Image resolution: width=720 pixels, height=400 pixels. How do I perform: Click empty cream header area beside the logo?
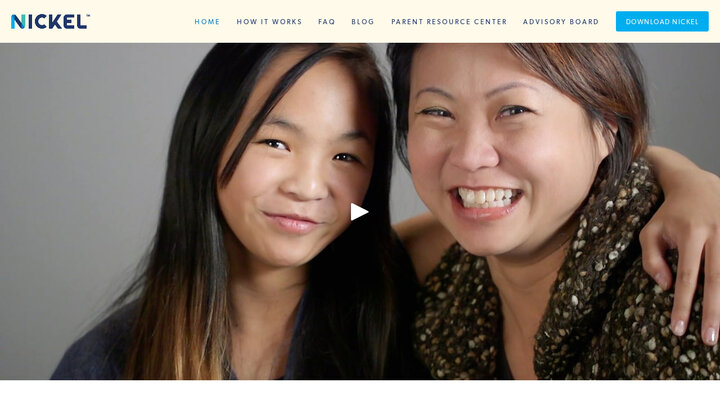click(138, 22)
